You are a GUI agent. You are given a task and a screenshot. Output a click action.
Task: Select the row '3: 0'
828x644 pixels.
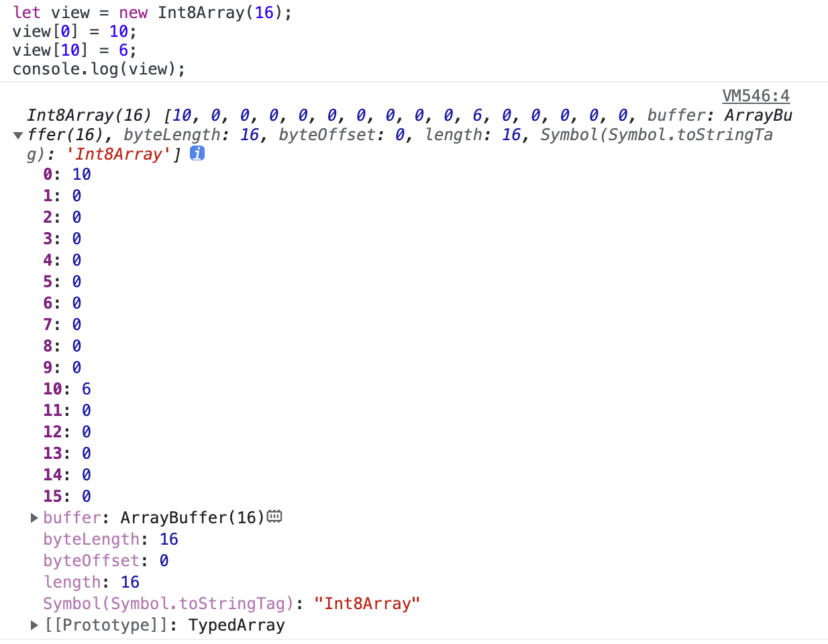coord(62,239)
